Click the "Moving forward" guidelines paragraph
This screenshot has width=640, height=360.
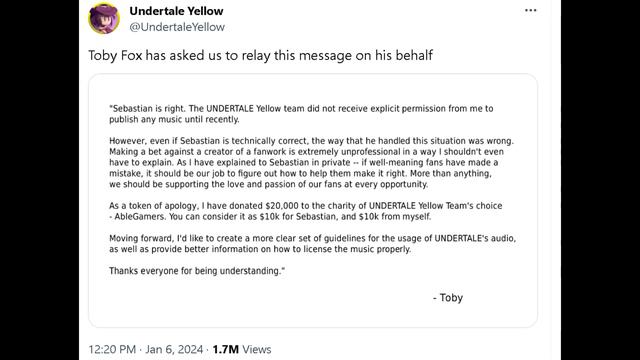pos(312,244)
